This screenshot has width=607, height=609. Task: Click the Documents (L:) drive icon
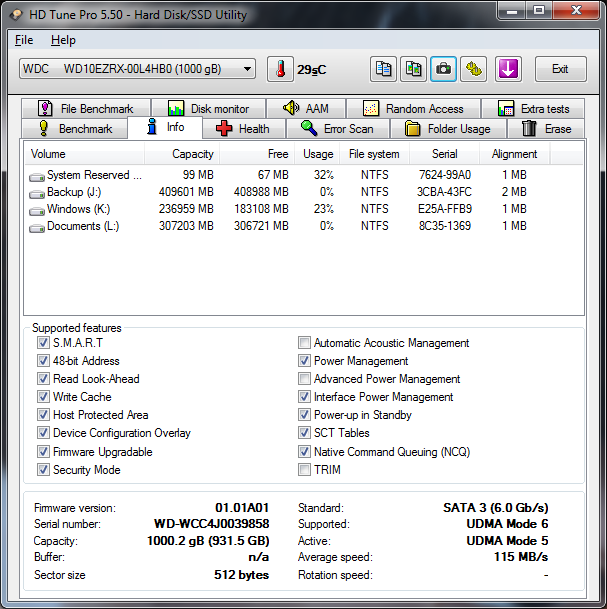click(37, 228)
